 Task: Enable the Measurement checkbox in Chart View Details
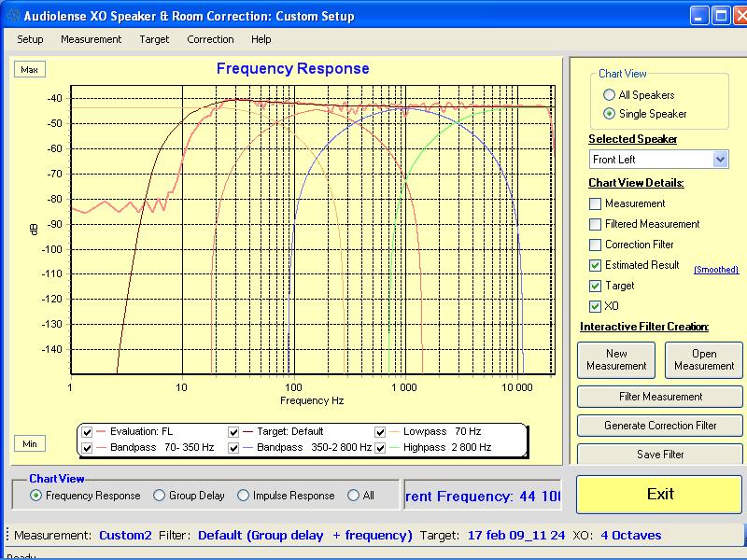tap(595, 203)
